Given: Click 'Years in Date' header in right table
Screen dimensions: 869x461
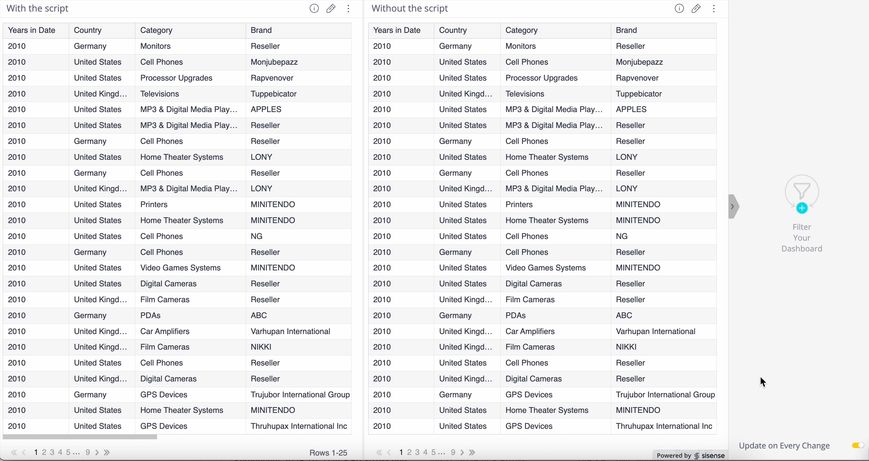Looking at the screenshot, I should 397,31.
